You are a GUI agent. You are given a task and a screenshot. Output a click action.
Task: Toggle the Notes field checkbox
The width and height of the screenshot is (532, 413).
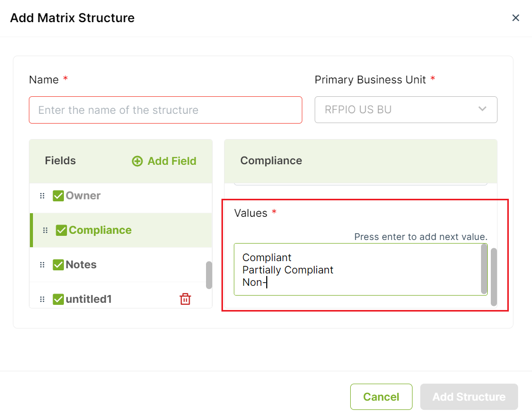58,265
